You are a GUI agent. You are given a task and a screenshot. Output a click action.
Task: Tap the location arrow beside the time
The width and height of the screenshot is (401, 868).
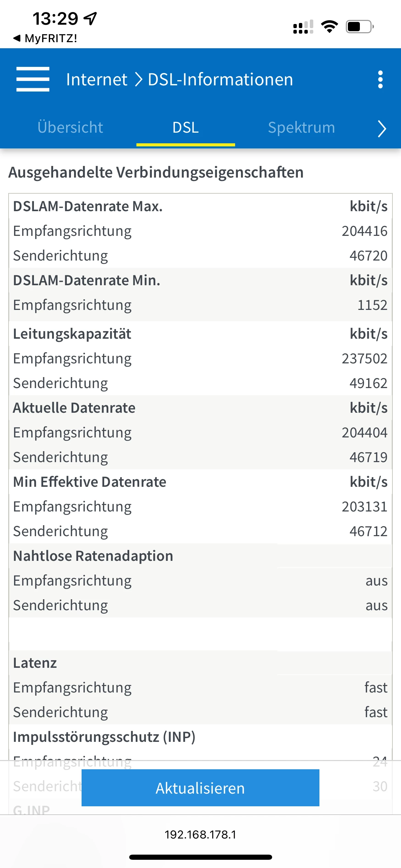pos(90,18)
